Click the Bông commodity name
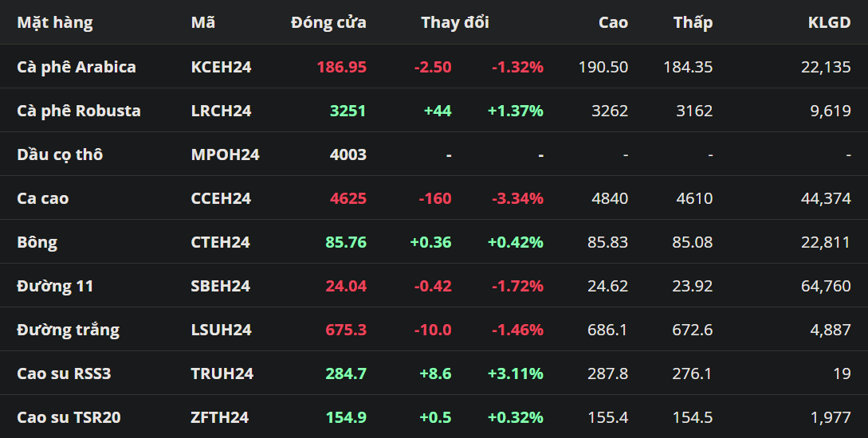Image resolution: width=868 pixels, height=438 pixels. 37,242
